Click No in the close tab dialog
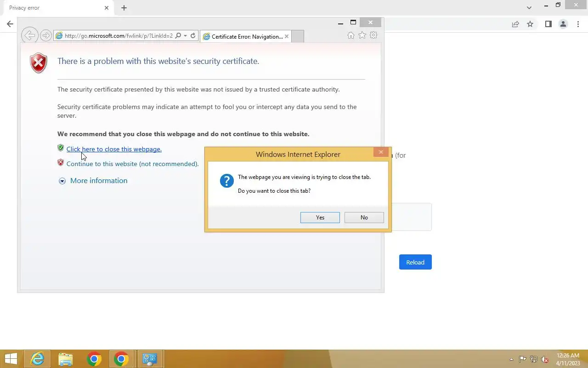588x368 pixels. pos(364,218)
